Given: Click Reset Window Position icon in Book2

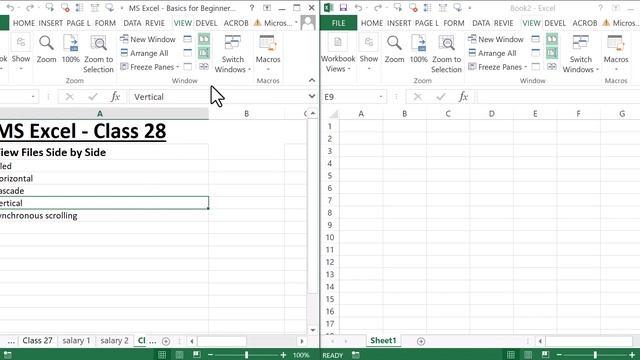Looking at the screenshot, I should (x=552, y=67).
